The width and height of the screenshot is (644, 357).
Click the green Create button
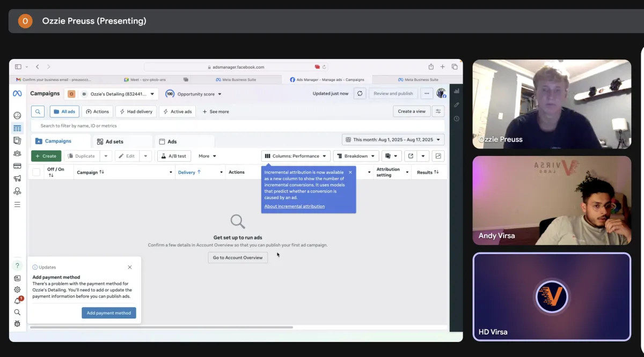pyautogui.click(x=46, y=156)
